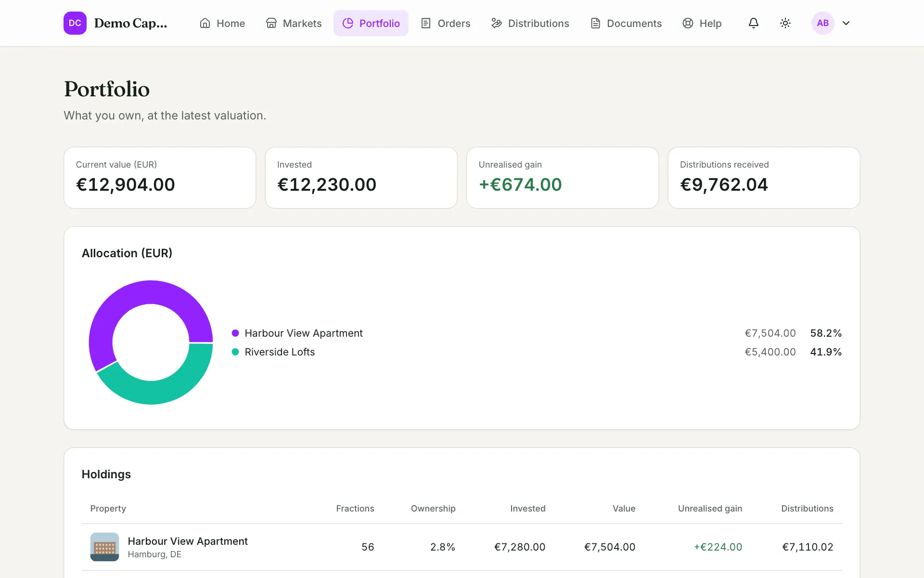Screen dimensions: 924x578
Task: Click the Unrealised gain +€674.00 value
Action: (520, 184)
